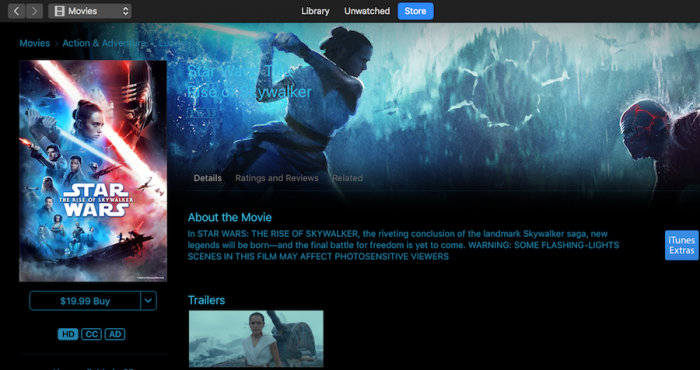Viewport: 700px width, 370px height.
Task: Go forward with the right arrow button
Action: coord(34,11)
